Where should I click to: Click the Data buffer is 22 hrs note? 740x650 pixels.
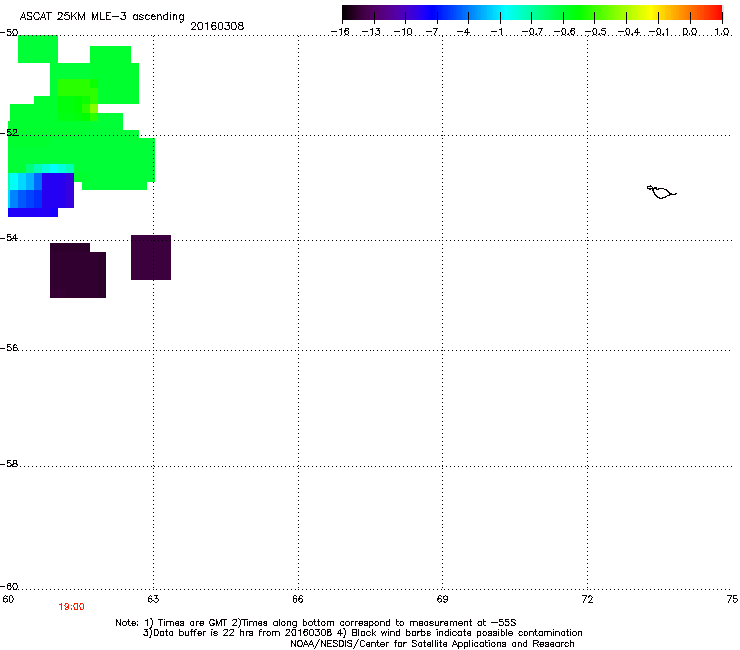(362, 633)
